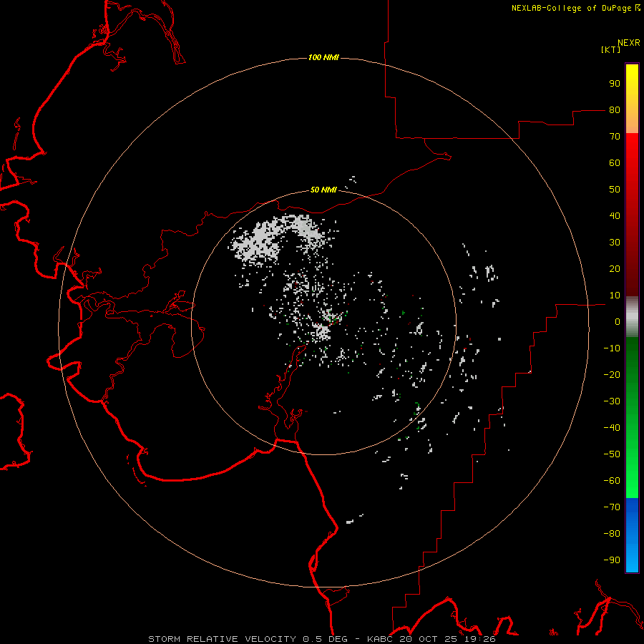Click the positive 40 scale value

(x=615, y=216)
